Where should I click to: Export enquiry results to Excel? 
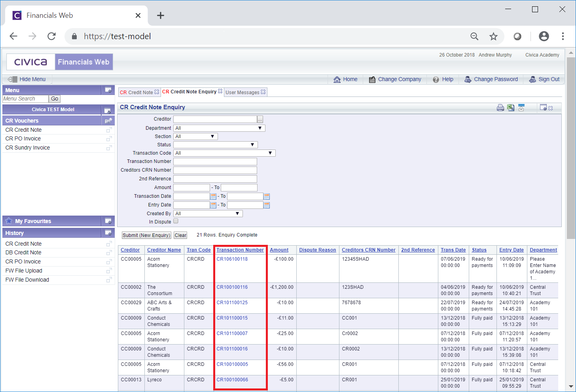coord(511,108)
